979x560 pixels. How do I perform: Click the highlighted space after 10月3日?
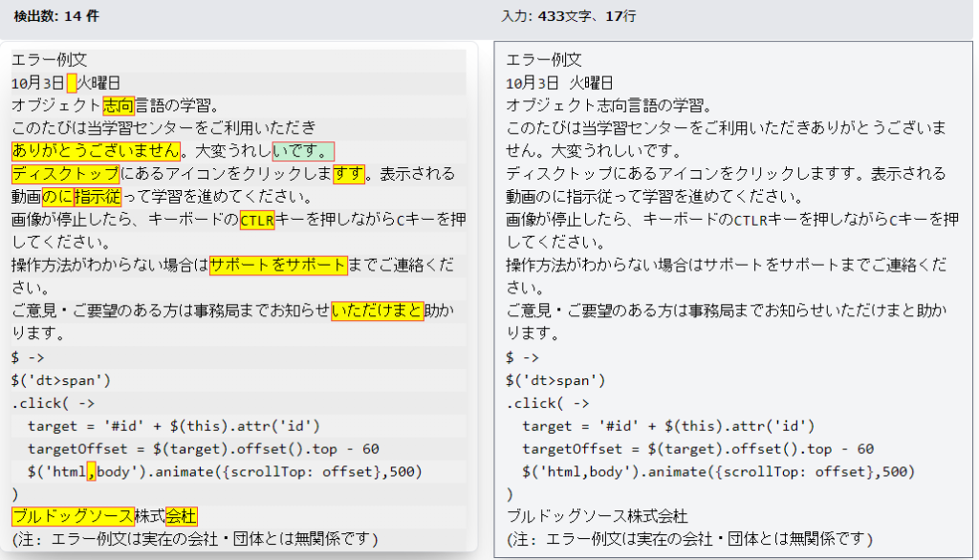coord(72,83)
